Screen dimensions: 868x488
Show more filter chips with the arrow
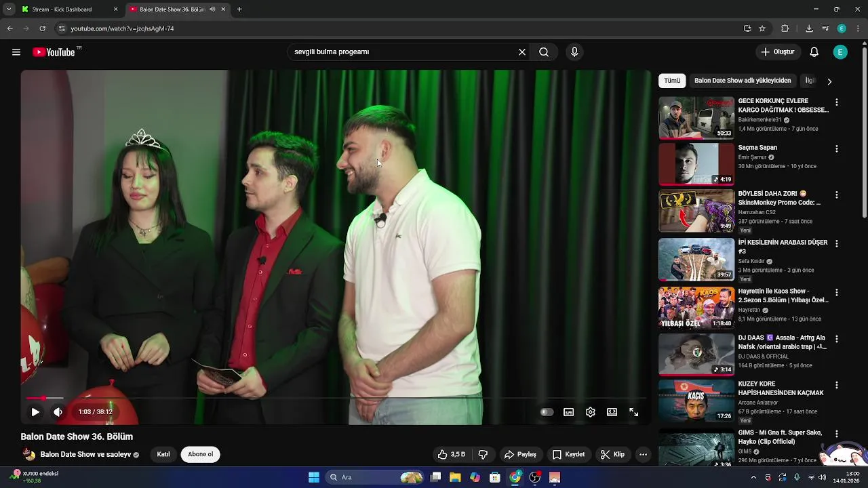coord(829,81)
